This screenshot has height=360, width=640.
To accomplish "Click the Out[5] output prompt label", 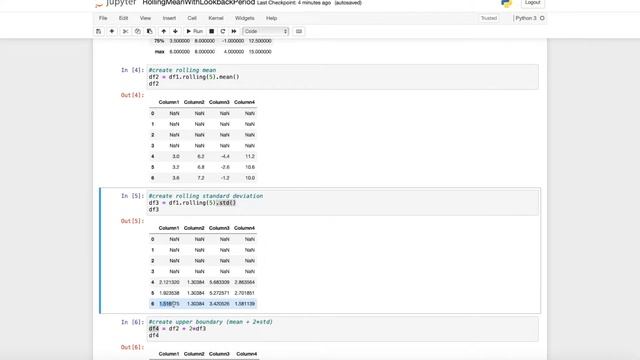I will tap(132, 221).
